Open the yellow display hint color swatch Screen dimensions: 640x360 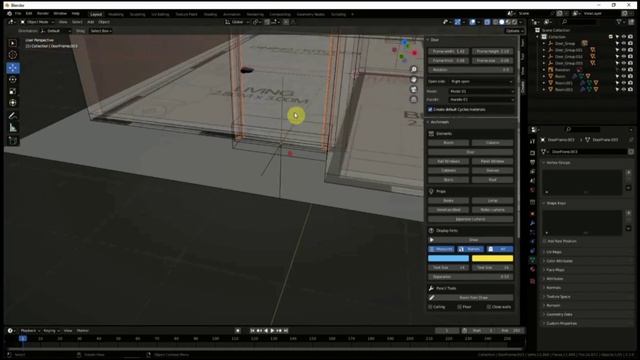point(492,258)
